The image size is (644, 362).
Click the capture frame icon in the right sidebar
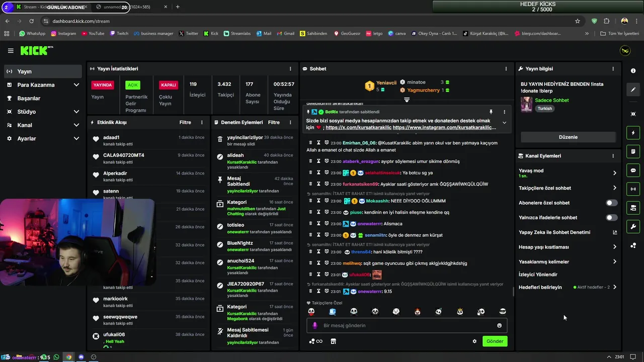click(633, 114)
